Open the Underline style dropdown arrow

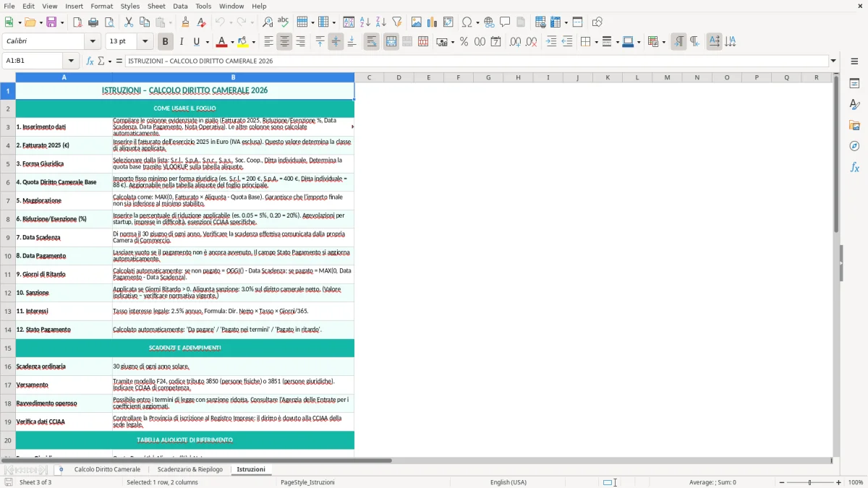pos(206,42)
